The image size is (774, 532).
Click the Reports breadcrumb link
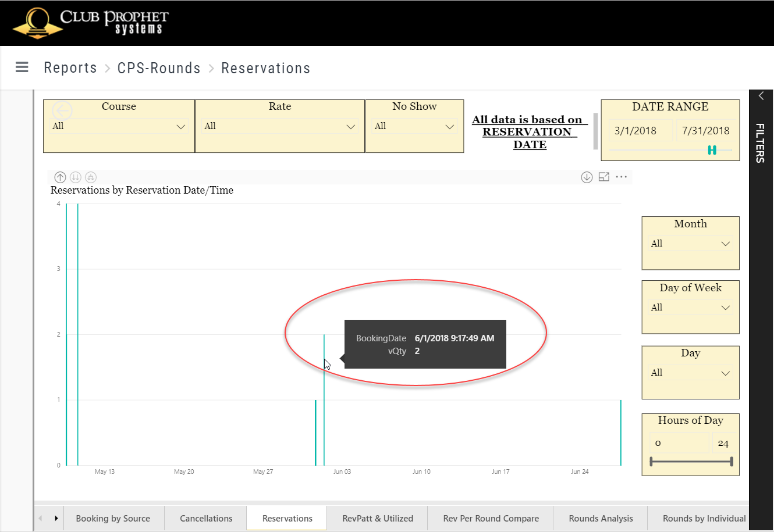70,68
